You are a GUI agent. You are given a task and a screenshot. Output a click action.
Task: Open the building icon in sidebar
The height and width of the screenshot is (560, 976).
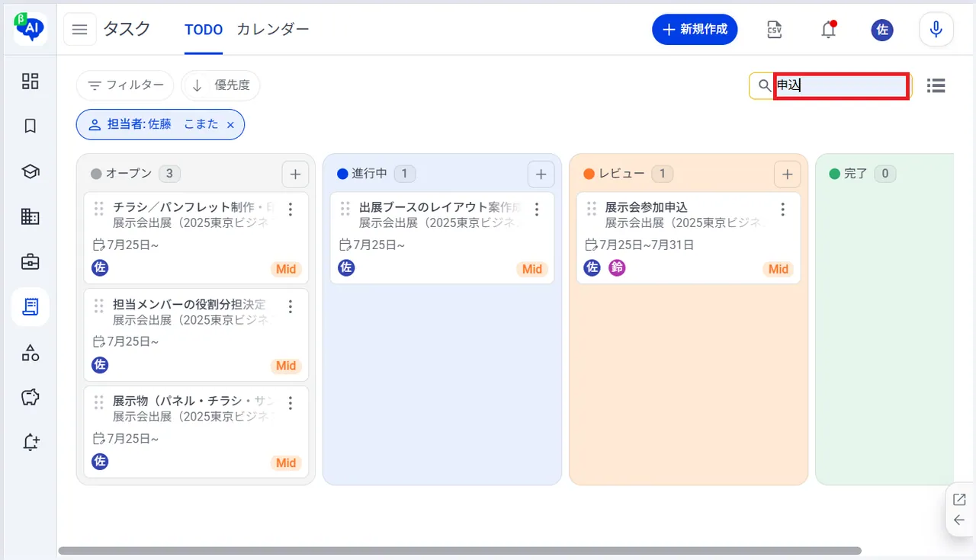tap(30, 217)
